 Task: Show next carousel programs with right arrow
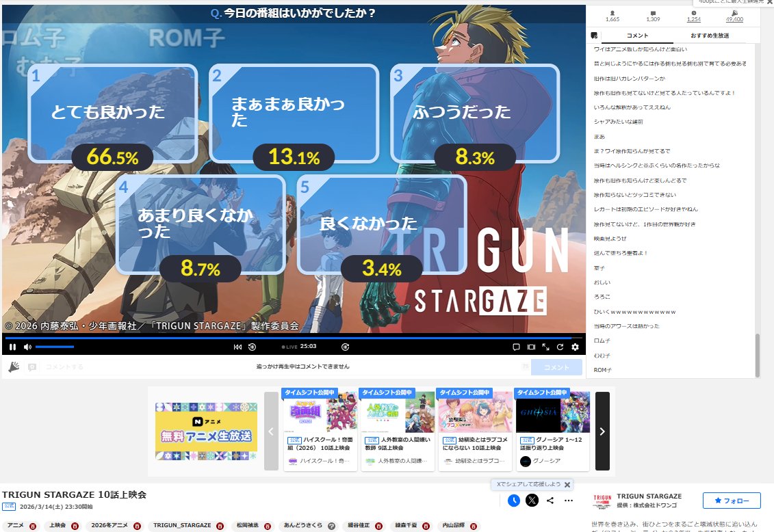[x=602, y=431]
